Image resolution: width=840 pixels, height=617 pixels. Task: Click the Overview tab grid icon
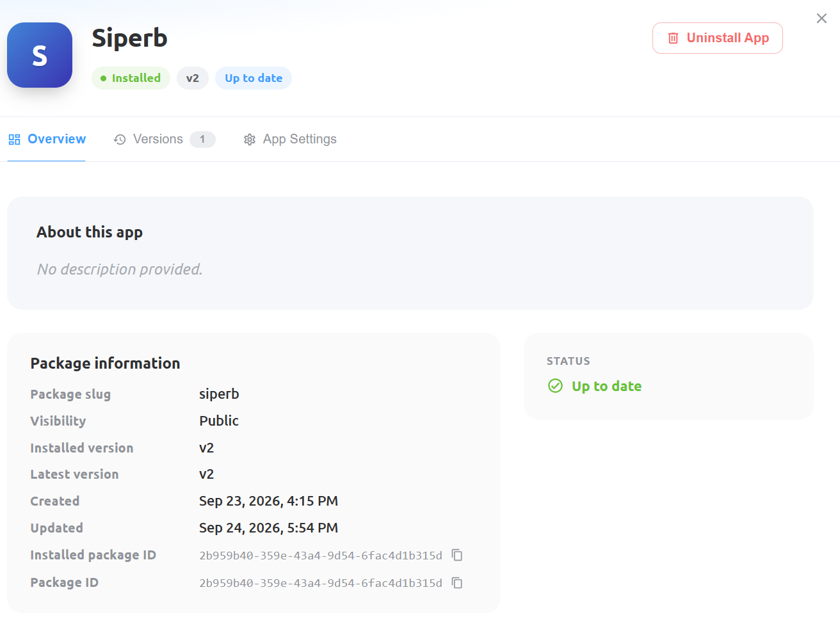[x=14, y=139]
